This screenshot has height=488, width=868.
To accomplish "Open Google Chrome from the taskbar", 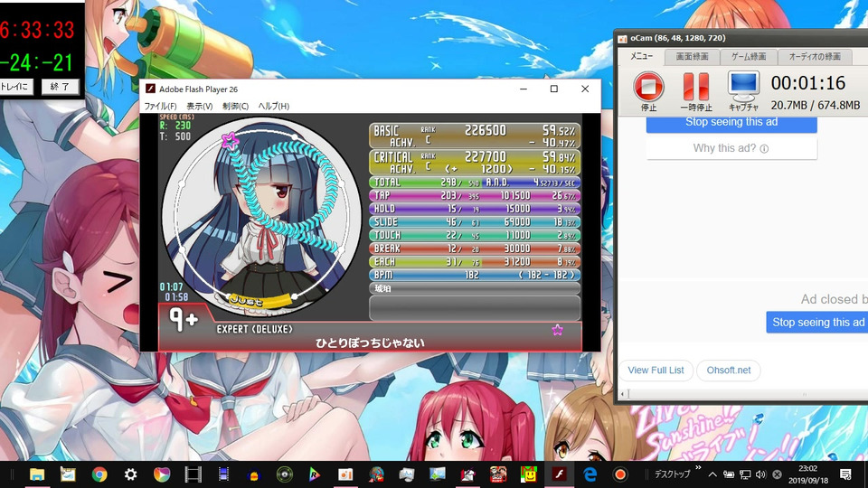I will pos(99,474).
